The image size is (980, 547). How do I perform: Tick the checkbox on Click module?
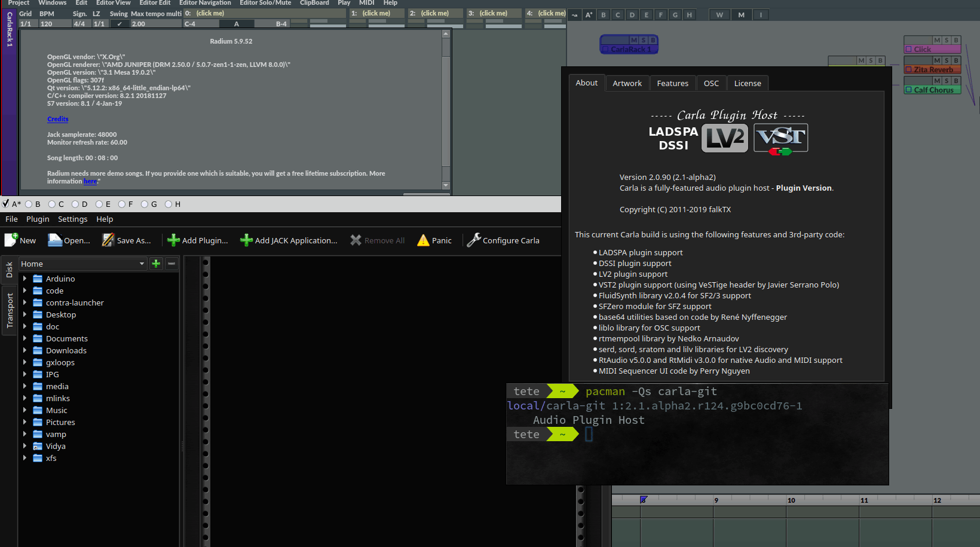[x=909, y=49]
